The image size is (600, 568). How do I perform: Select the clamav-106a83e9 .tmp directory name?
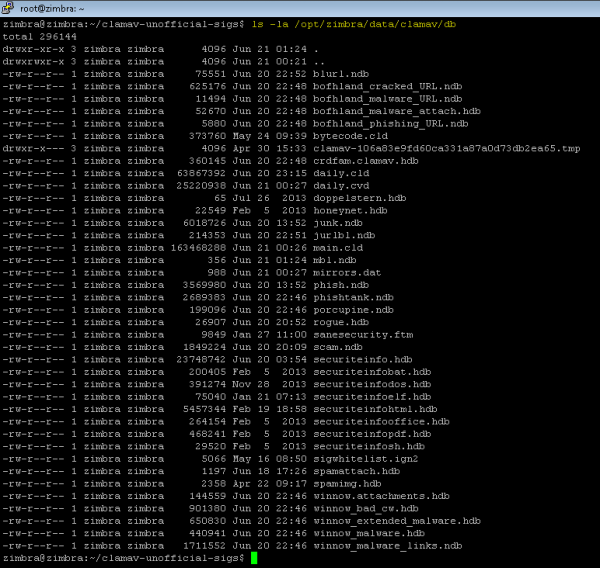(447, 149)
